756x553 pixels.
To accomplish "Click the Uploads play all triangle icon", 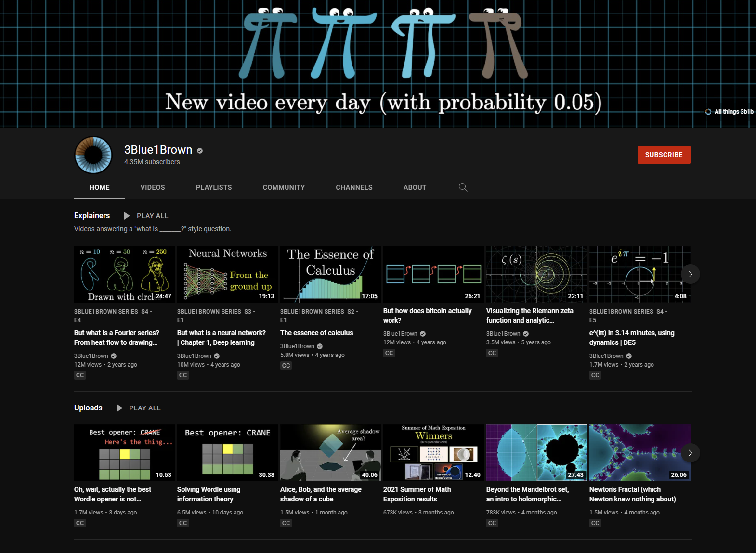I will tap(119, 408).
